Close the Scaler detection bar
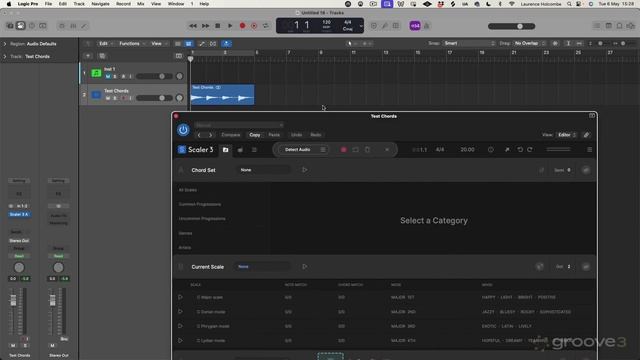The height and width of the screenshot is (360, 640). (387, 150)
